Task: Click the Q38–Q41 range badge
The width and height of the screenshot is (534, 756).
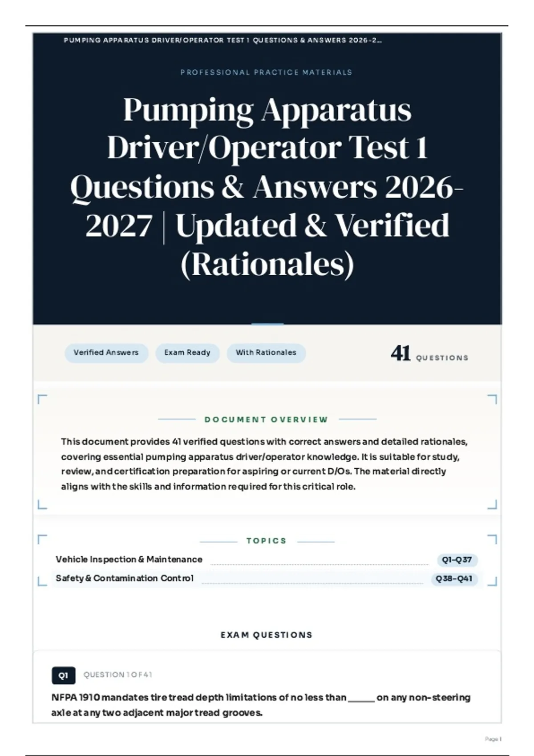Action: [x=454, y=579]
